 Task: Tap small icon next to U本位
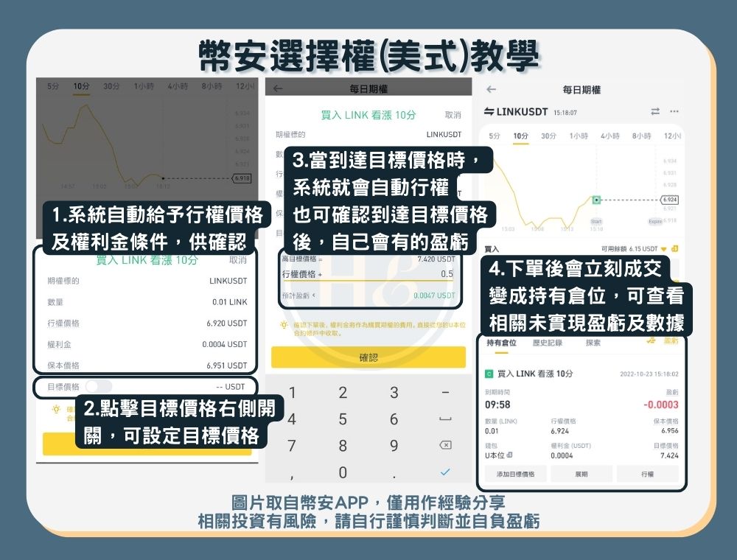pos(509,455)
